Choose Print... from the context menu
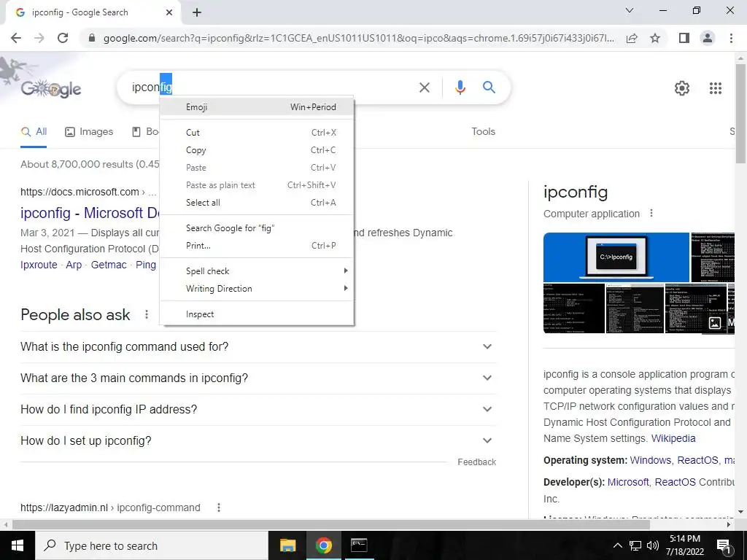 (257, 246)
